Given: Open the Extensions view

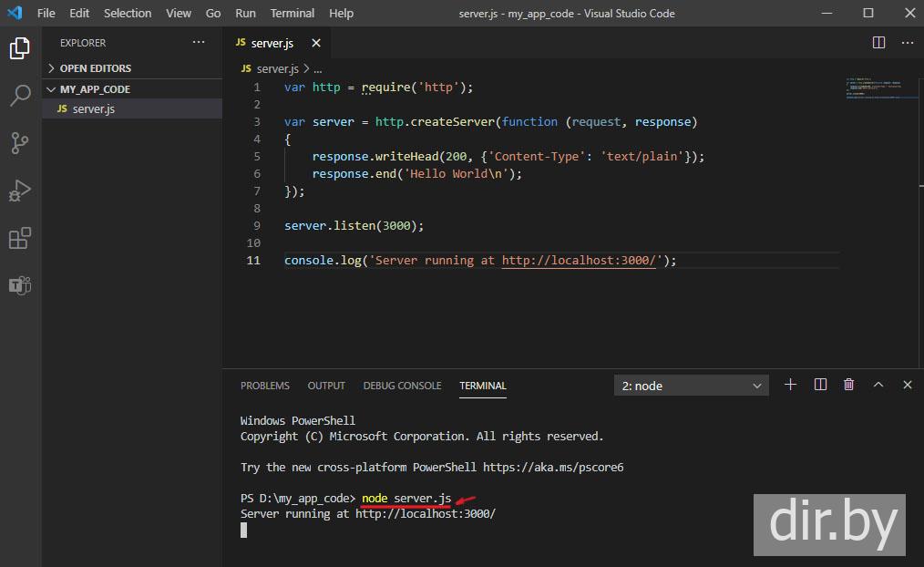Looking at the screenshot, I should pos(20,238).
